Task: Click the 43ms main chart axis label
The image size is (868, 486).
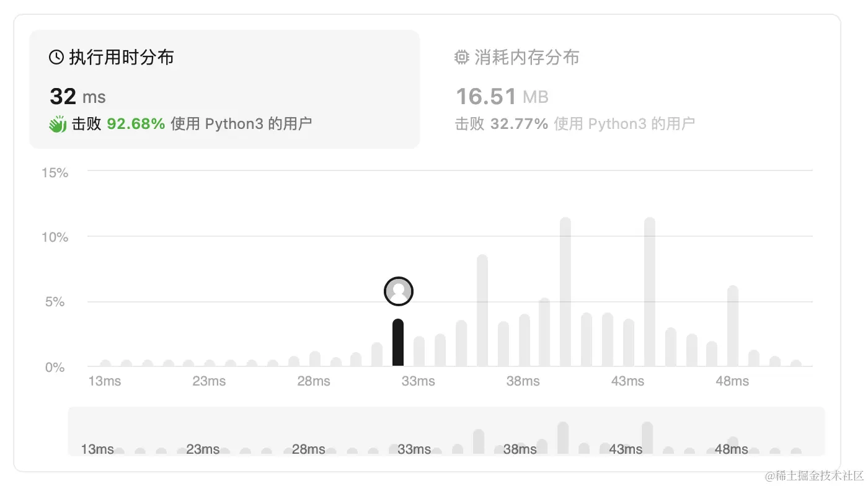Action: click(x=628, y=381)
